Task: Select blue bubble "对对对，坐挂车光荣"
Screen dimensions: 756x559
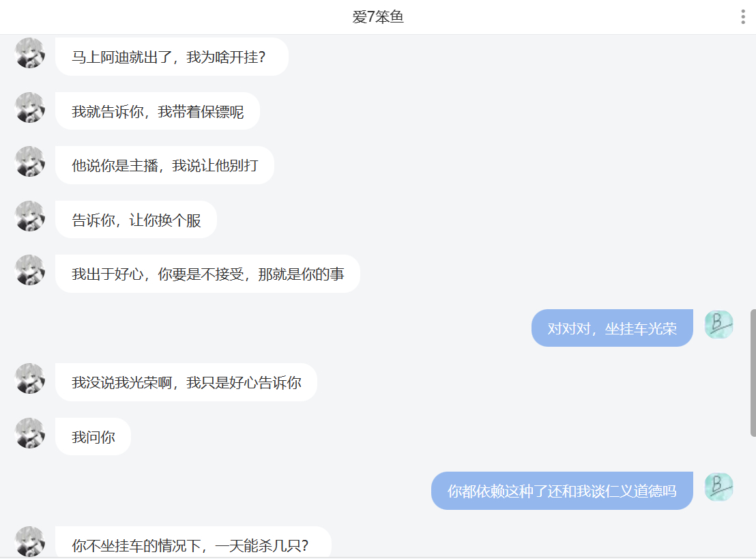Action: [612, 328]
